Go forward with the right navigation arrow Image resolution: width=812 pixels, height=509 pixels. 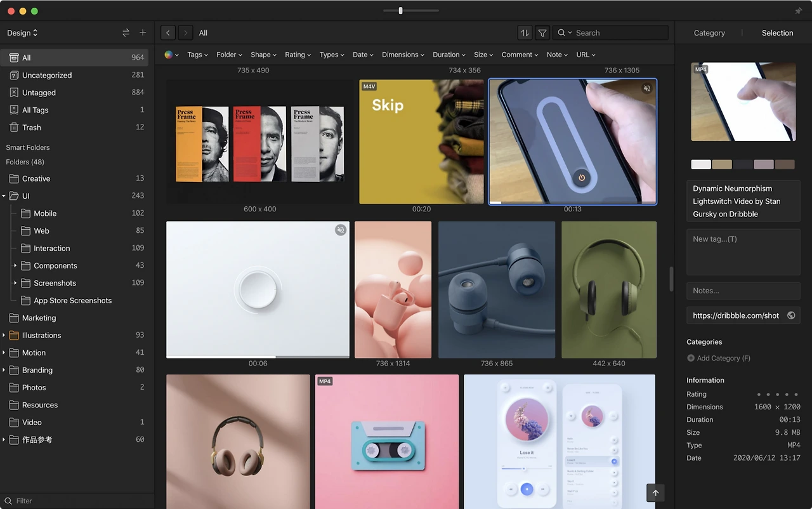tap(185, 33)
